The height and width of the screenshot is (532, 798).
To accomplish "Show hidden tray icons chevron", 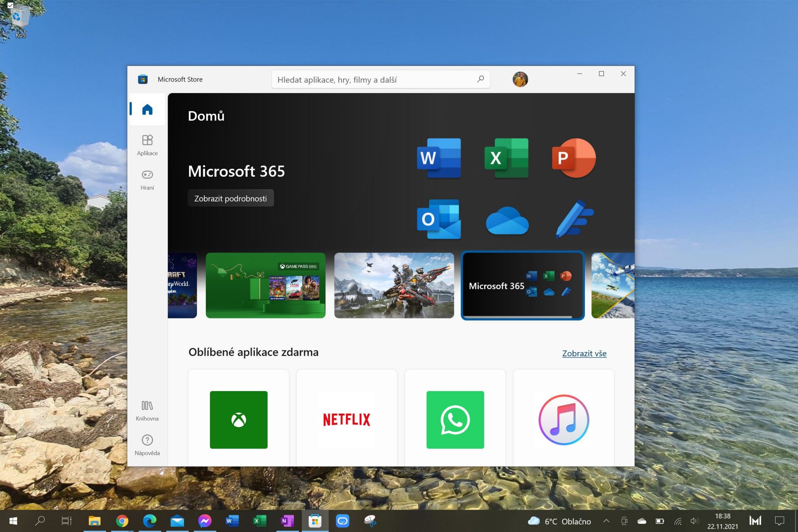I will pos(606,521).
